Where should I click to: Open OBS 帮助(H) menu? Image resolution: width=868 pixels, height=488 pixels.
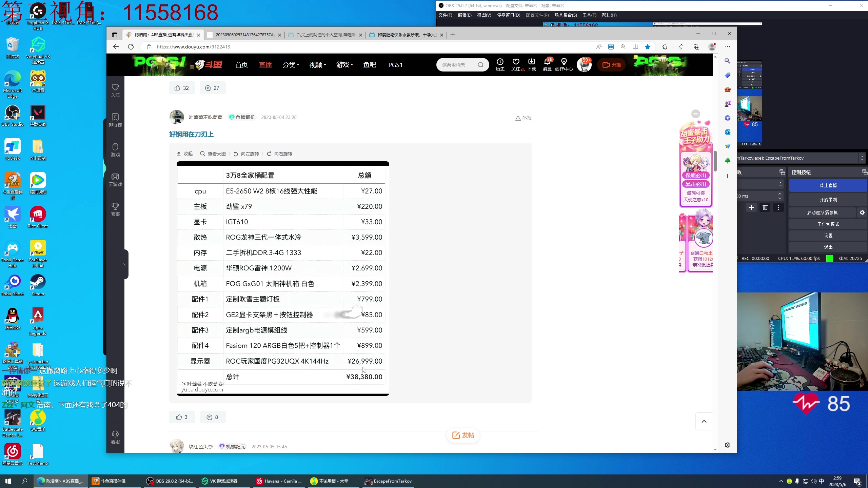pyautogui.click(x=609, y=15)
